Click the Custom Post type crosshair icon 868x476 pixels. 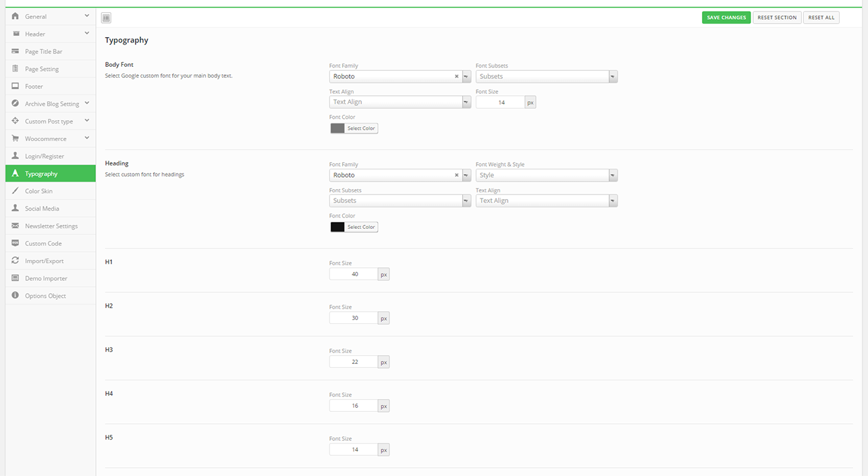pyautogui.click(x=15, y=121)
